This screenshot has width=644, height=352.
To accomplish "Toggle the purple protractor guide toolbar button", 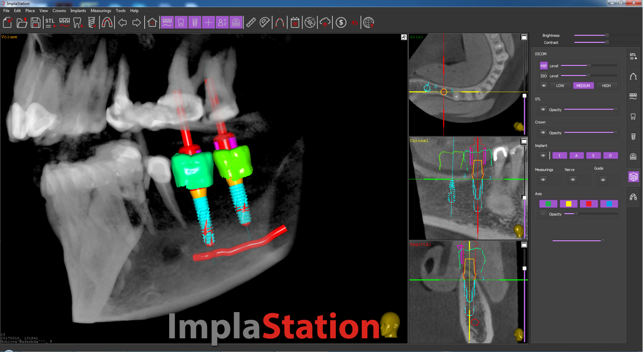I will (236, 22).
